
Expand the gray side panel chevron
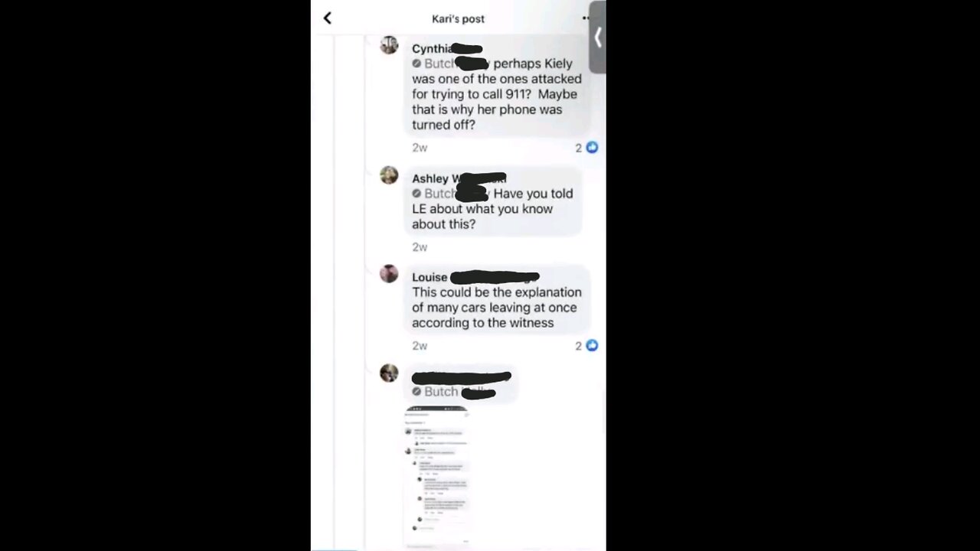(597, 37)
